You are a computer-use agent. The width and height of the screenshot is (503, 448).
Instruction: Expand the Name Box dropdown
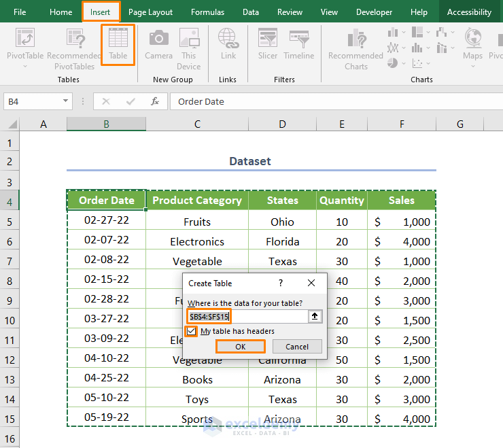(66, 101)
